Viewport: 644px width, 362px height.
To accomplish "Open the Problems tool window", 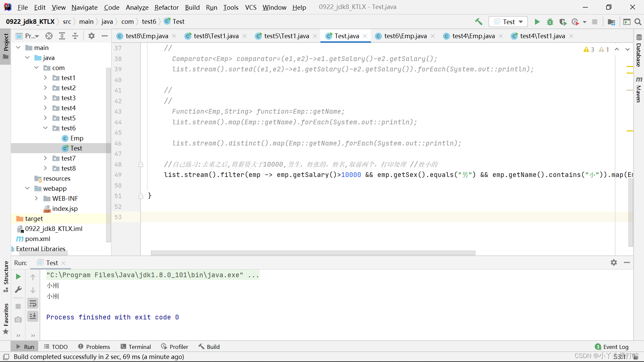I will pyautogui.click(x=94, y=347).
